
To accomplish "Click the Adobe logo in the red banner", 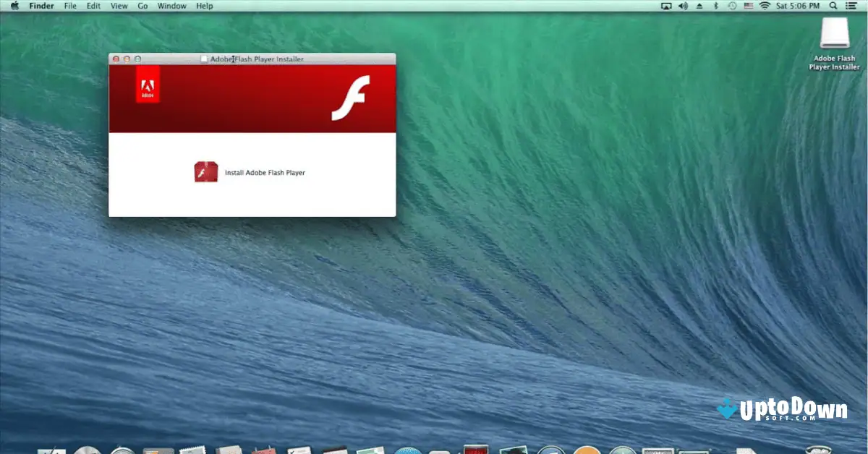I will [x=148, y=85].
